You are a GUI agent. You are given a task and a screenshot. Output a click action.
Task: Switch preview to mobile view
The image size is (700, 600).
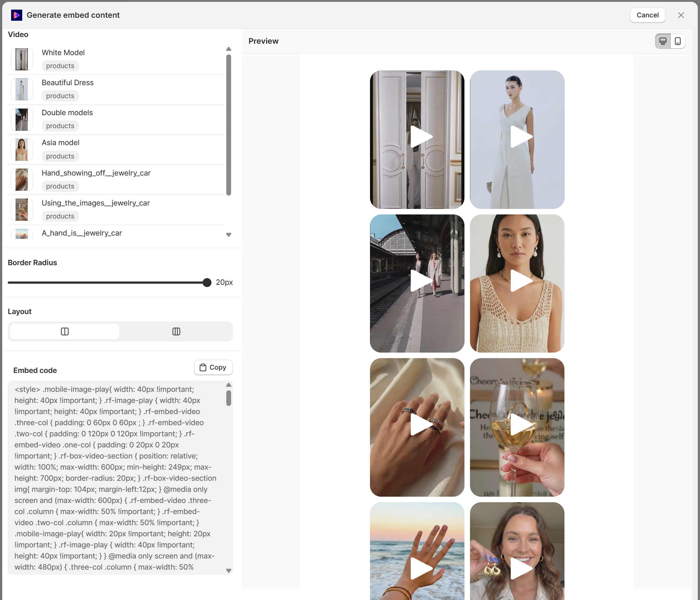tap(678, 41)
